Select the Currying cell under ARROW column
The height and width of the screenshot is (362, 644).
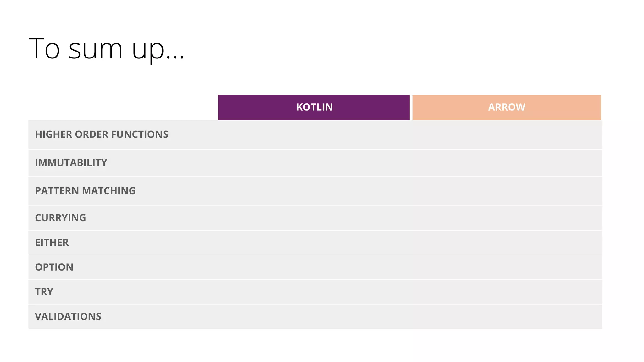[x=506, y=218]
